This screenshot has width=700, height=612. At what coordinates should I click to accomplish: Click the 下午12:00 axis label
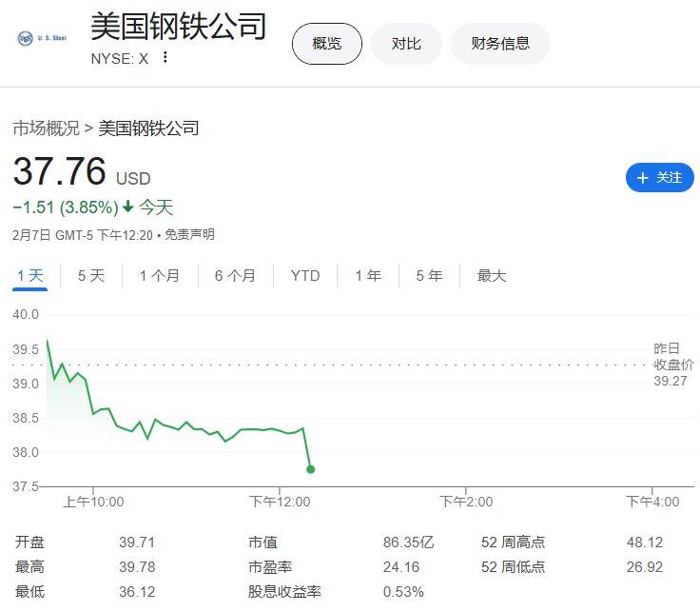[280, 502]
